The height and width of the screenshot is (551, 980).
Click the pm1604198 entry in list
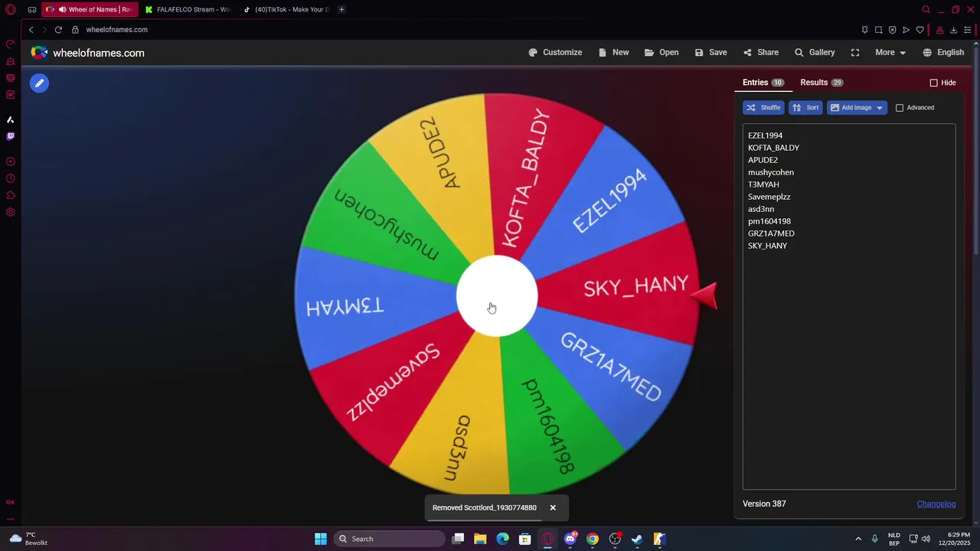click(769, 221)
